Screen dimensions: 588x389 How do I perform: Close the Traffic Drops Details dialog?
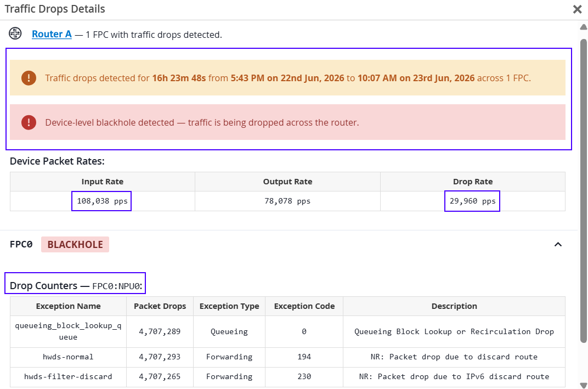[578, 9]
